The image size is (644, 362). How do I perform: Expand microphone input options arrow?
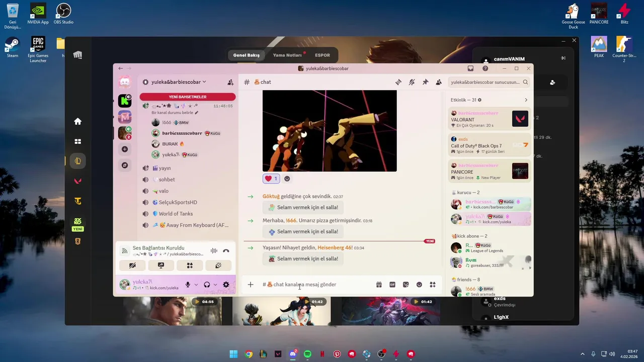[196, 285]
